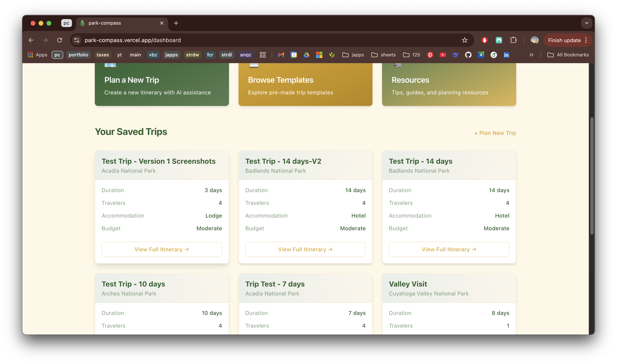Open the Plan a New Trip card
The width and height of the screenshot is (617, 364).
[x=162, y=84]
